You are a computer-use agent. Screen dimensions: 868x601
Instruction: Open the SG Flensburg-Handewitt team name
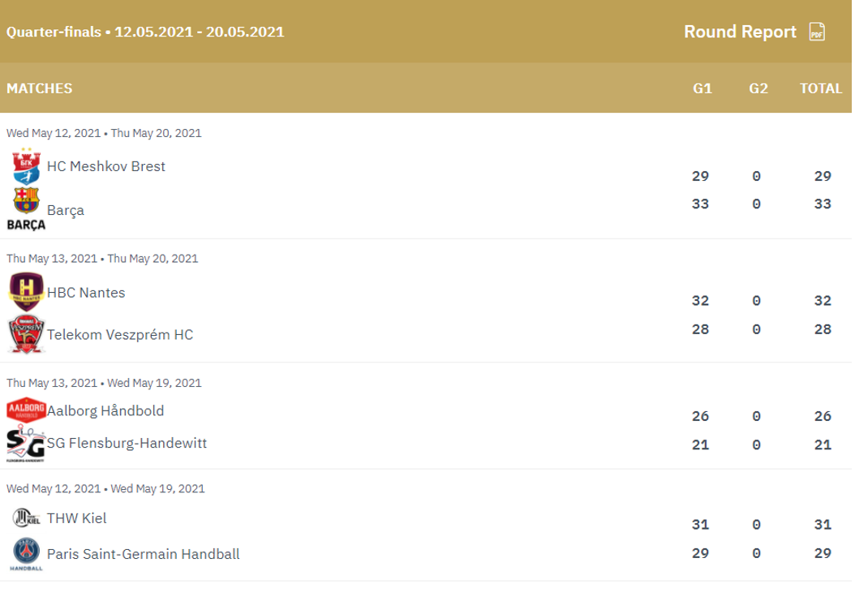click(127, 444)
